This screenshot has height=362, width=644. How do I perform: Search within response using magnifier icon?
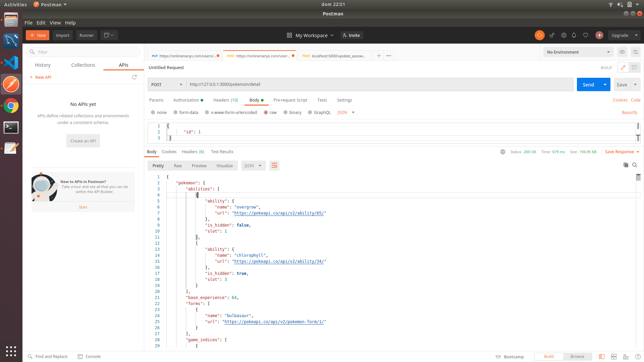pyautogui.click(x=635, y=165)
